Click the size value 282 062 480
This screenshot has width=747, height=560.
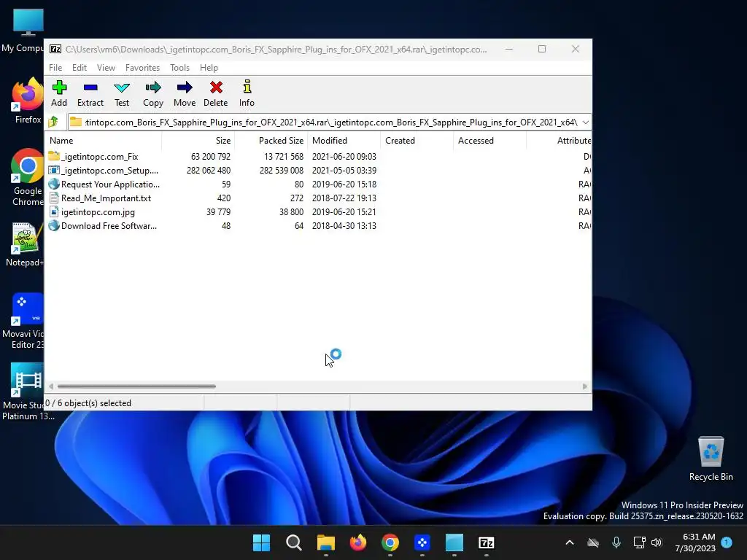tap(208, 170)
